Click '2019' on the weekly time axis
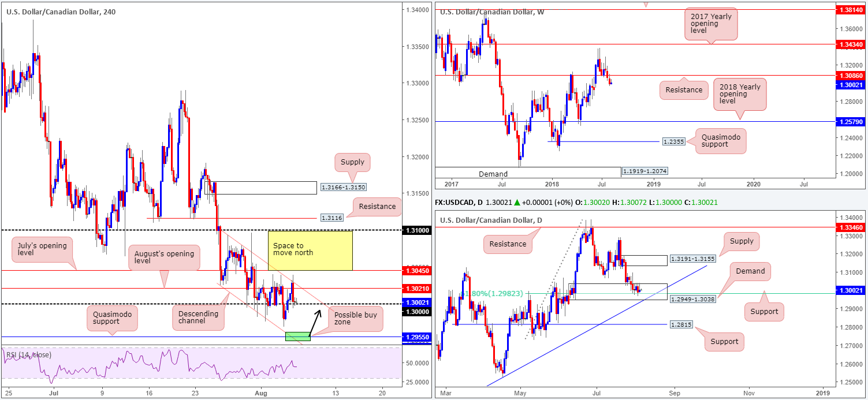 (x=654, y=184)
